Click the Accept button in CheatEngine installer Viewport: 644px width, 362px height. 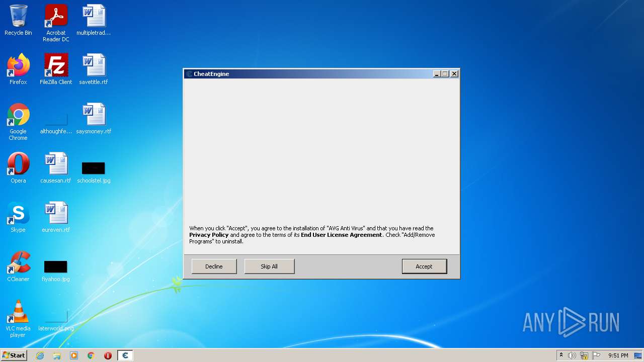point(424,266)
